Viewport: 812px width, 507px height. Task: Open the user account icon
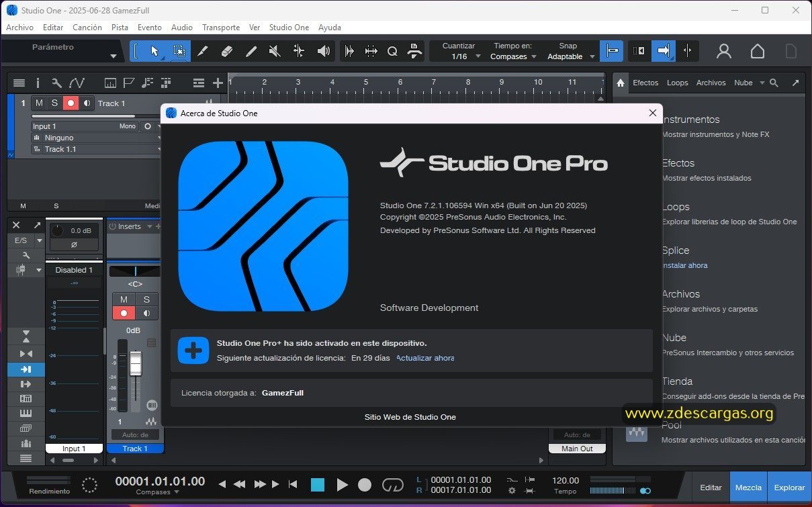(724, 51)
